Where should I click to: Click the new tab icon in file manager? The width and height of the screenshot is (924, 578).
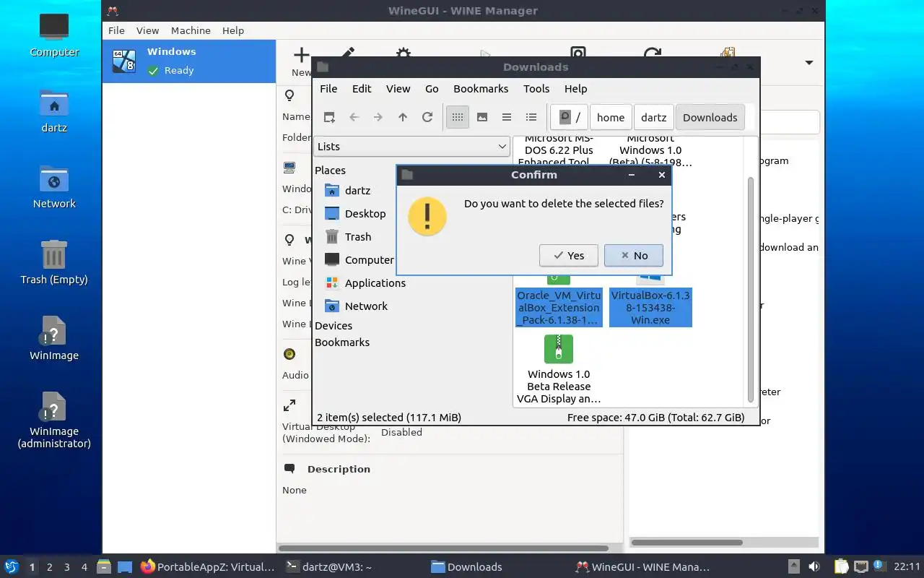[329, 117]
